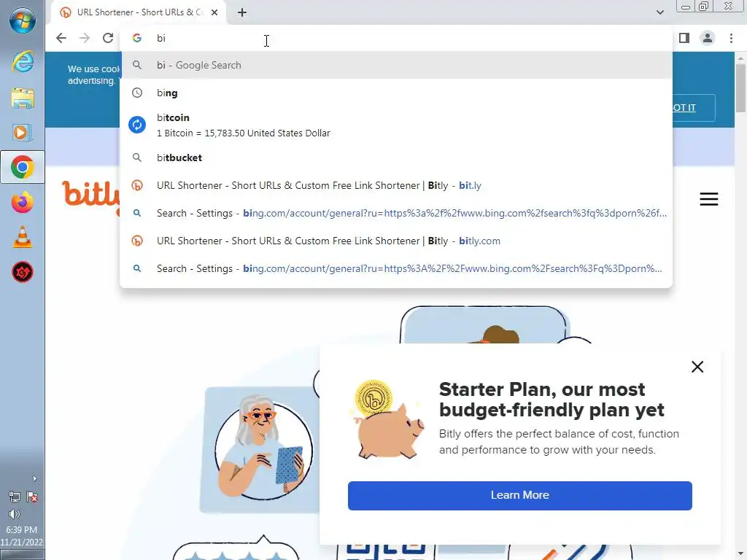
Task: Click the Google icon in address bar
Action: [137, 38]
